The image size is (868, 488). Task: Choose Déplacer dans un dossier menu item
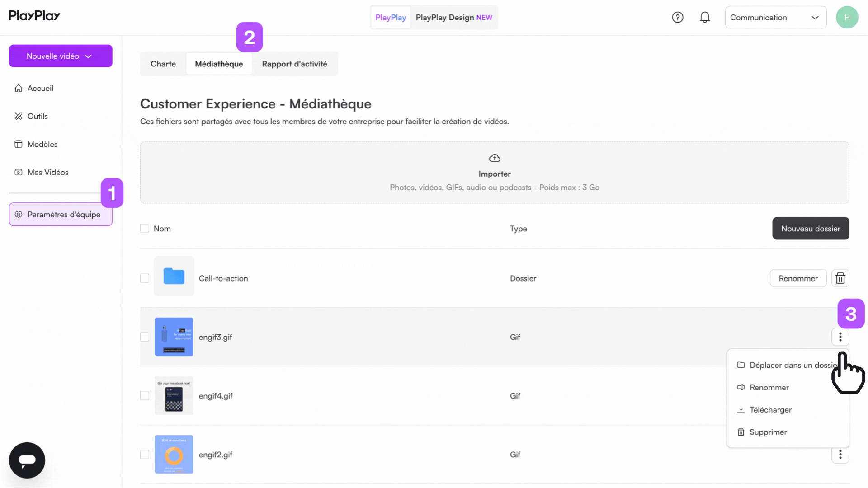[788, 365]
